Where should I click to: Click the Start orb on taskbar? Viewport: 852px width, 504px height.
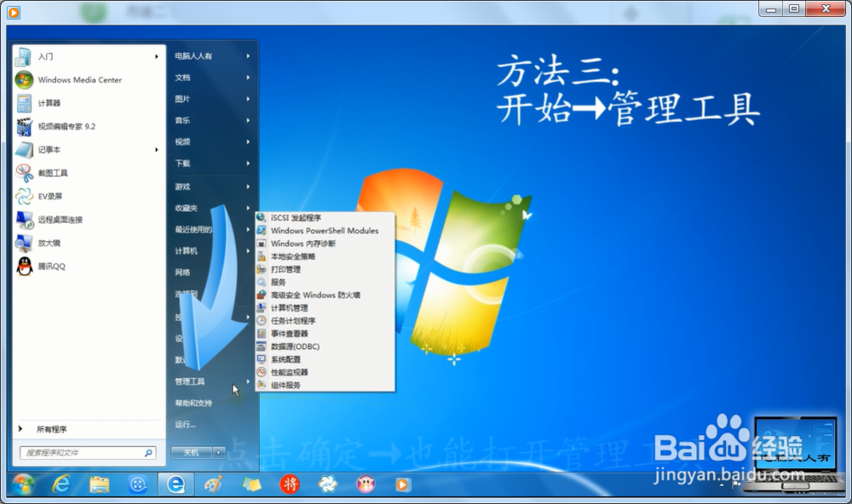coord(22,484)
